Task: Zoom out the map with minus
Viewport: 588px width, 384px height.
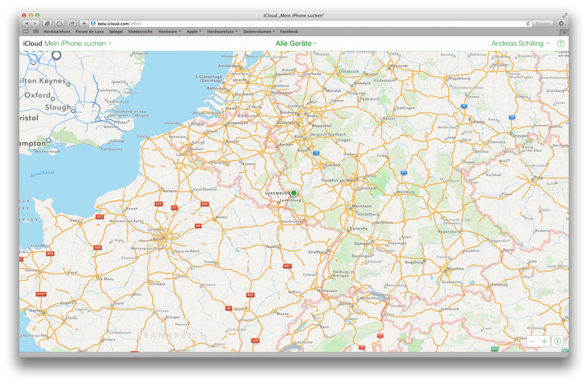Action: coord(532,341)
